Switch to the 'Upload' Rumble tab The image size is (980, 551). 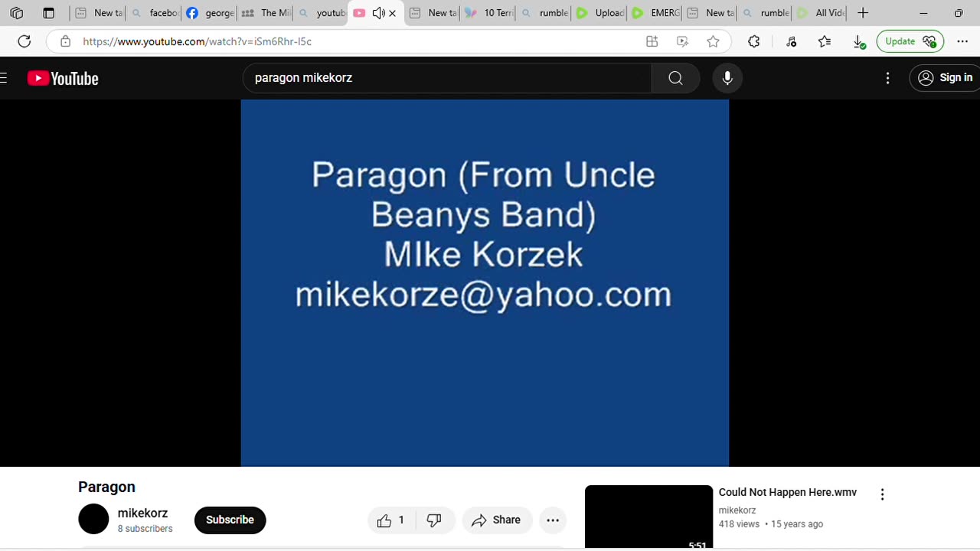[x=599, y=13]
